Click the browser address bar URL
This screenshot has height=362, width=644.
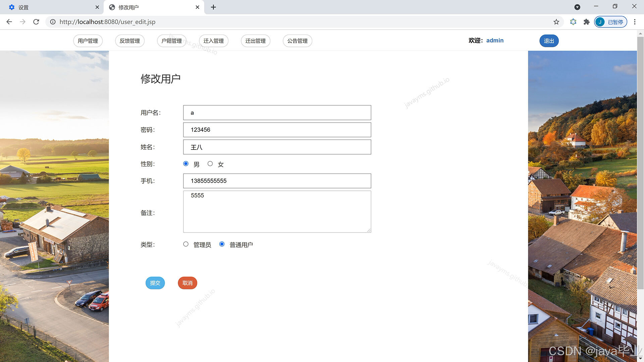pyautogui.click(x=107, y=22)
